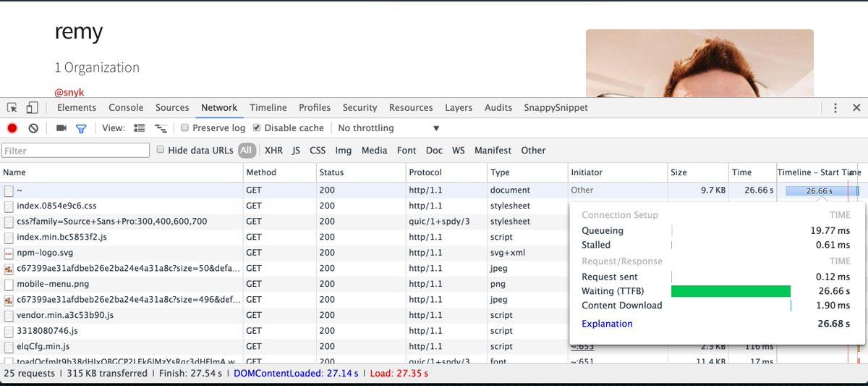Filter requests by XHR type
Image resolution: width=868 pixels, height=386 pixels.
[x=273, y=151]
